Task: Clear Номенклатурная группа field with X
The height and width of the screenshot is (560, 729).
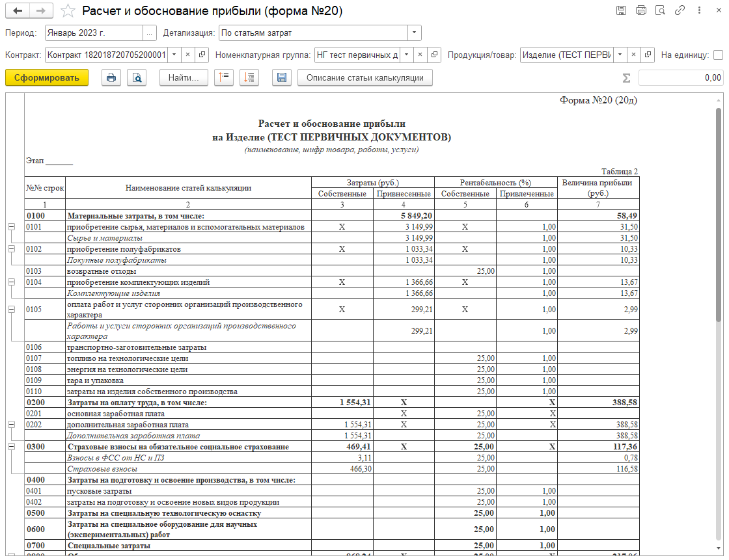Action: click(420, 55)
